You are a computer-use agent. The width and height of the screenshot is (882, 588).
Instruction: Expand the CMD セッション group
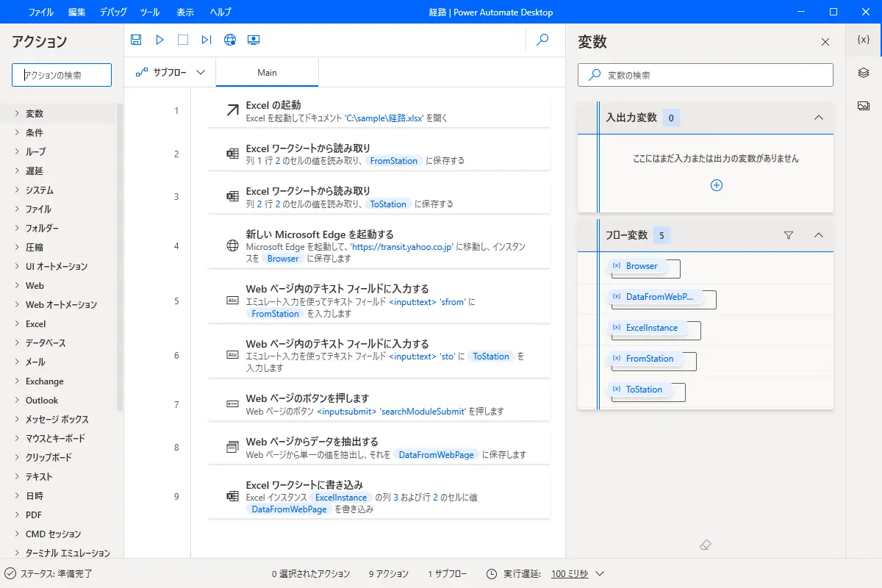coord(18,534)
